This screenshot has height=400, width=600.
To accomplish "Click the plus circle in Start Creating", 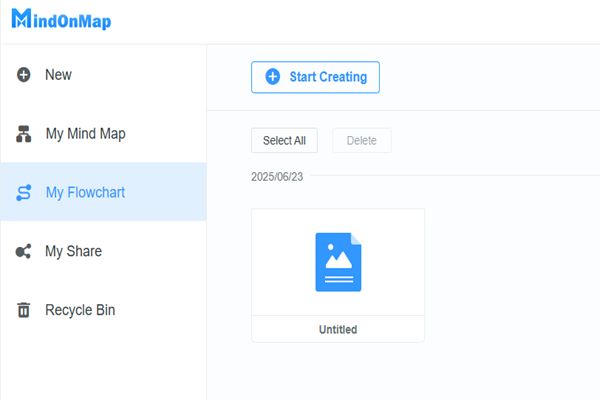I will coord(272,77).
